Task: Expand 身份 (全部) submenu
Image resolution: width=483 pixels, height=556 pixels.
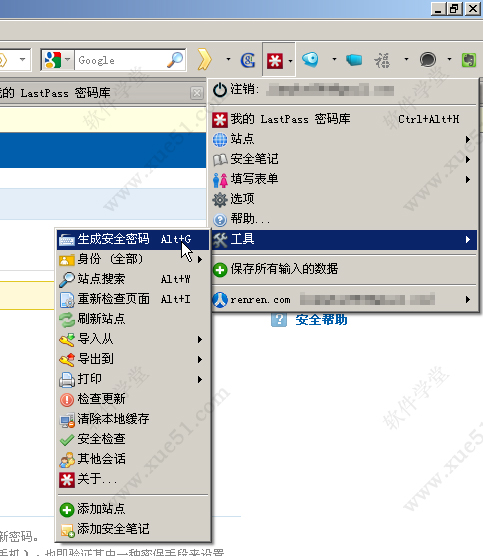Action: coord(133,259)
